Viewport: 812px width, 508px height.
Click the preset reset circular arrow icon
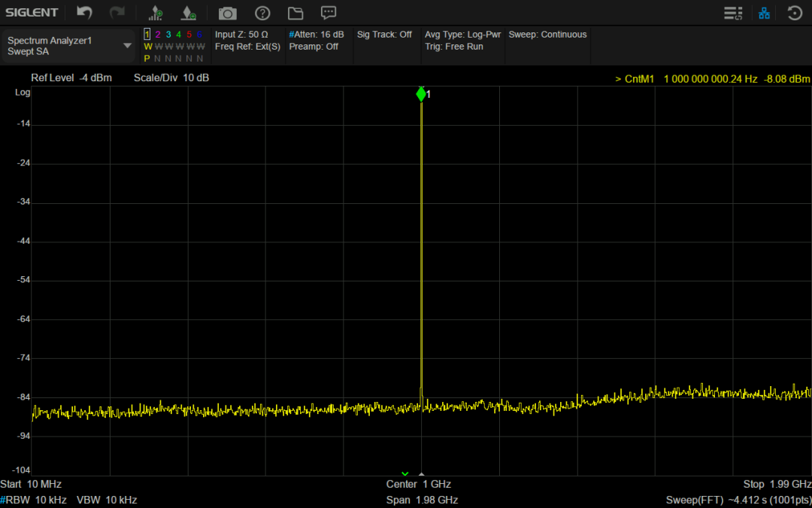click(x=795, y=13)
